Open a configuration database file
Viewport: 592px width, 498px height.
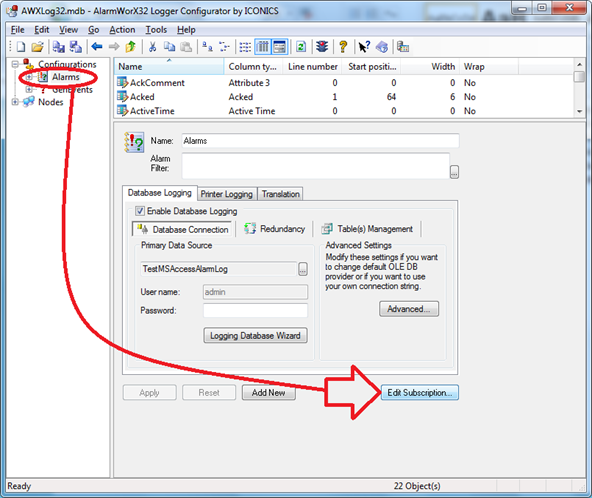tap(37, 47)
